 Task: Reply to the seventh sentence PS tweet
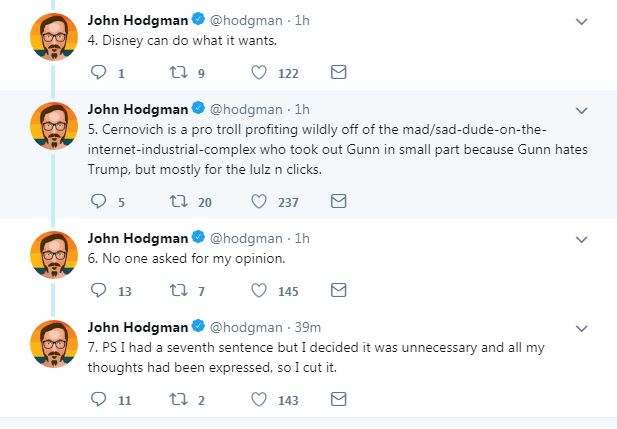click(x=98, y=400)
